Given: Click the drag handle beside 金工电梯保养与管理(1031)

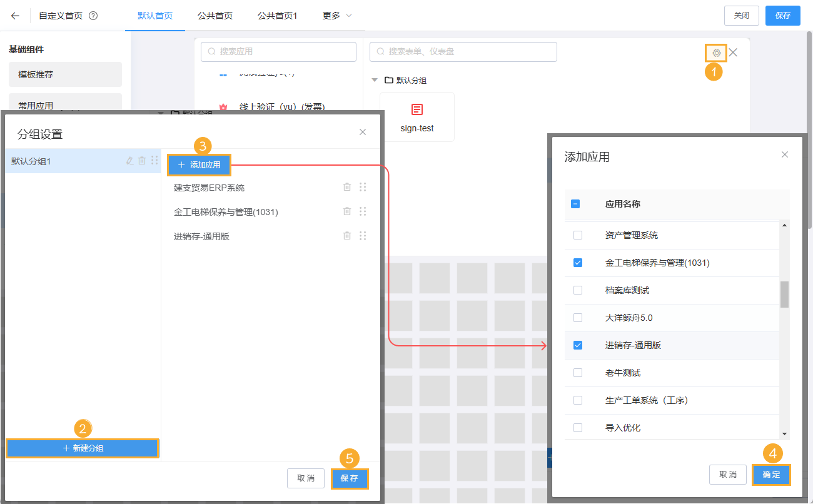Looking at the screenshot, I should [363, 211].
